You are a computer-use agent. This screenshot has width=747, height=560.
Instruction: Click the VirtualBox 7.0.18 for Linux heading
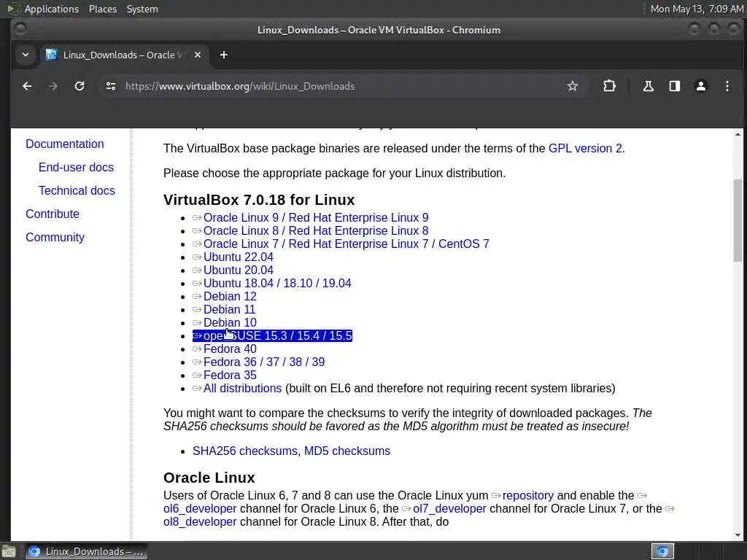pos(259,200)
